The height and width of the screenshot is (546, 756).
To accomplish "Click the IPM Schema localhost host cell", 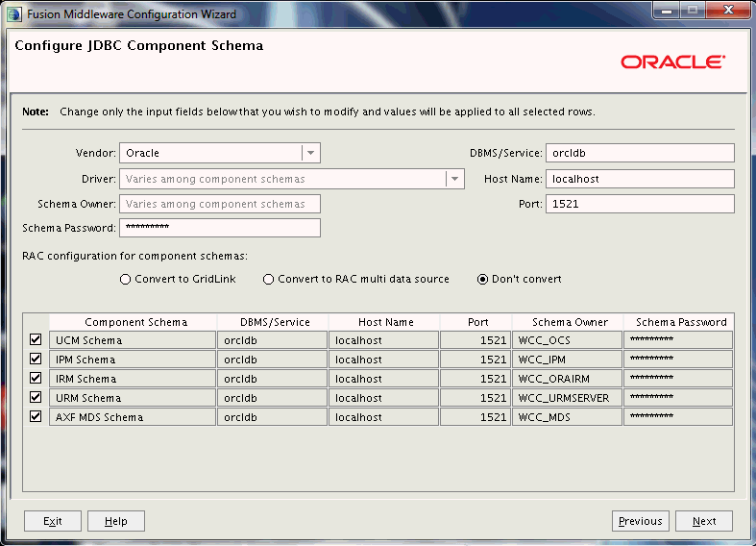I will coord(384,360).
